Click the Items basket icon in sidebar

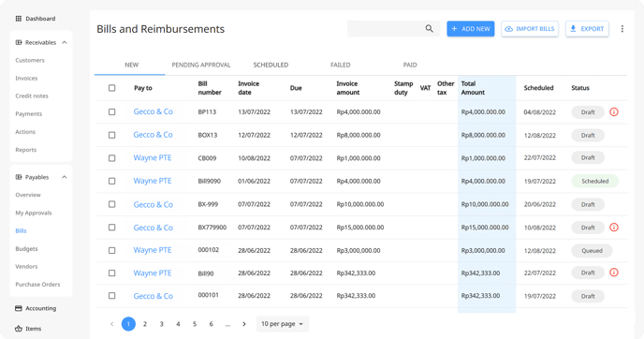[19, 329]
